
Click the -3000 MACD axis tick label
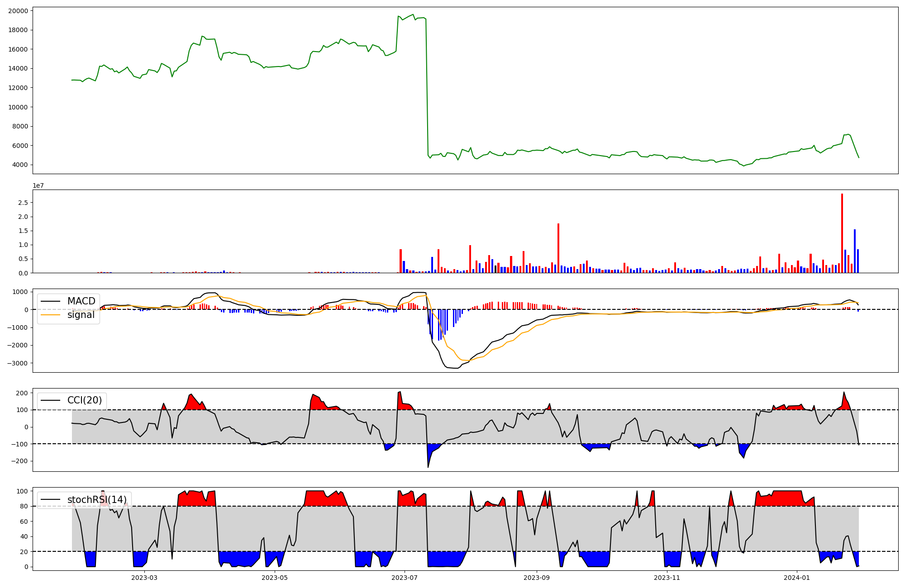pyautogui.click(x=18, y=363)
